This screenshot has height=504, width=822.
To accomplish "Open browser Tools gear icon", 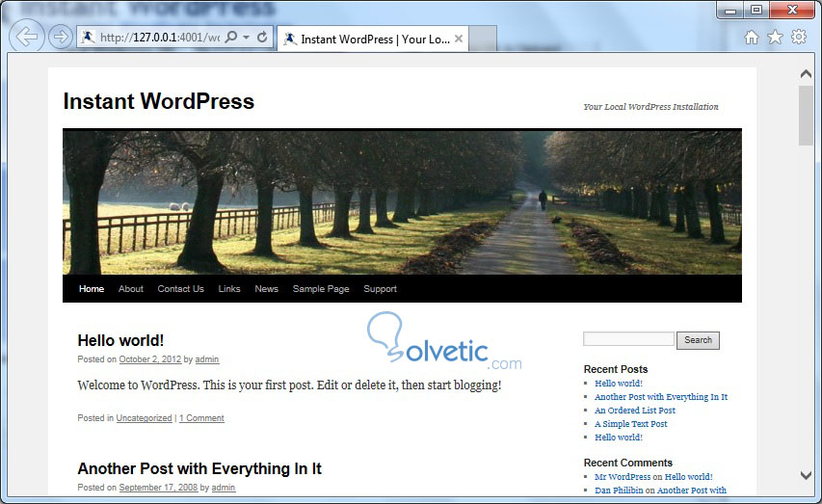I will [799, 37].
